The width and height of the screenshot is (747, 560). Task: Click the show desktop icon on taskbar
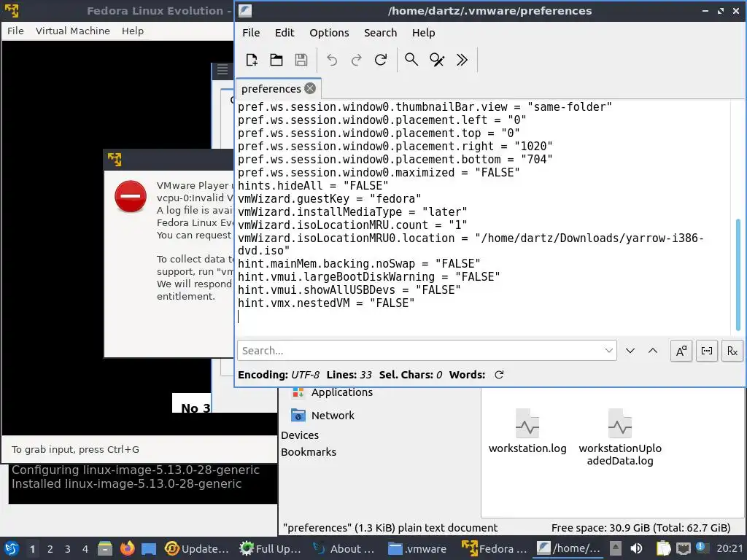pyautogui.click(x=149, y=548)
